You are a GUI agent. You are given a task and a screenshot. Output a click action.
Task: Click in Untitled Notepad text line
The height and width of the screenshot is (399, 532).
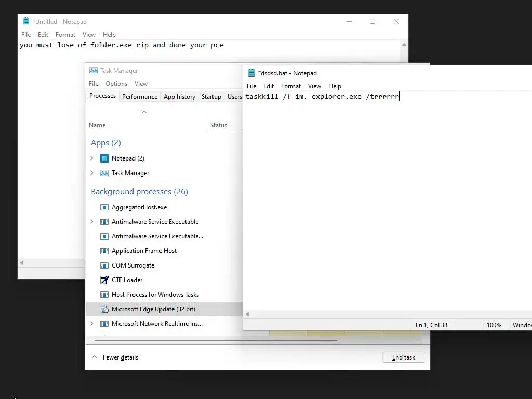point(121,45)
